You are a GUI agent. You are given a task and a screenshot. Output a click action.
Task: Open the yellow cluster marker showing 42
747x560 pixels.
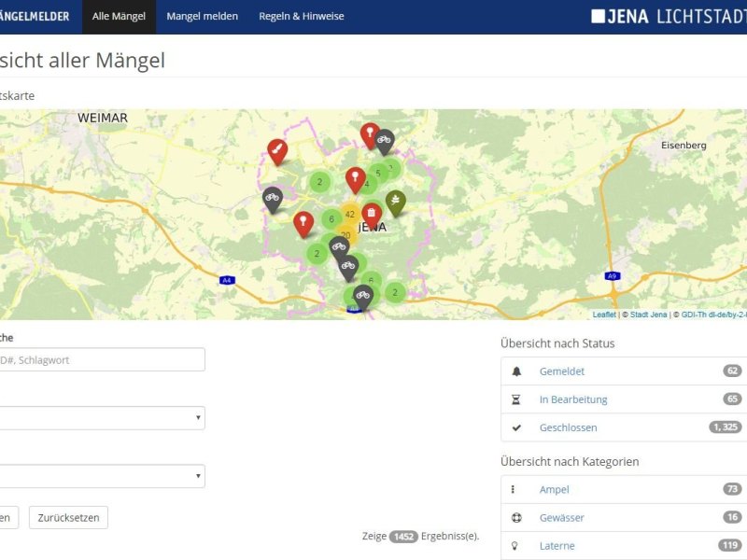[349, 215]
